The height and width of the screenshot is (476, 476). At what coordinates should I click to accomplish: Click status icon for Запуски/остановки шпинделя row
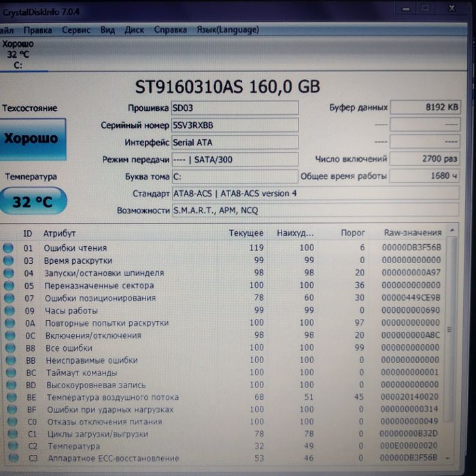9,273
